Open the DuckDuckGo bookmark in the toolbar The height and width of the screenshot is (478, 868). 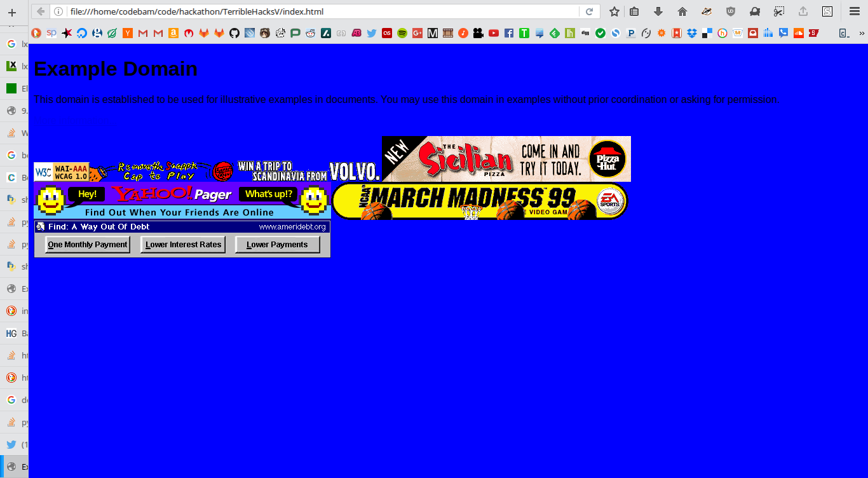coord(36,33)
